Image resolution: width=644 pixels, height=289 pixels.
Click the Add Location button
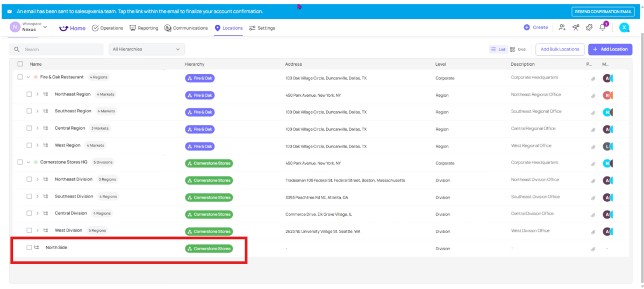610,50
